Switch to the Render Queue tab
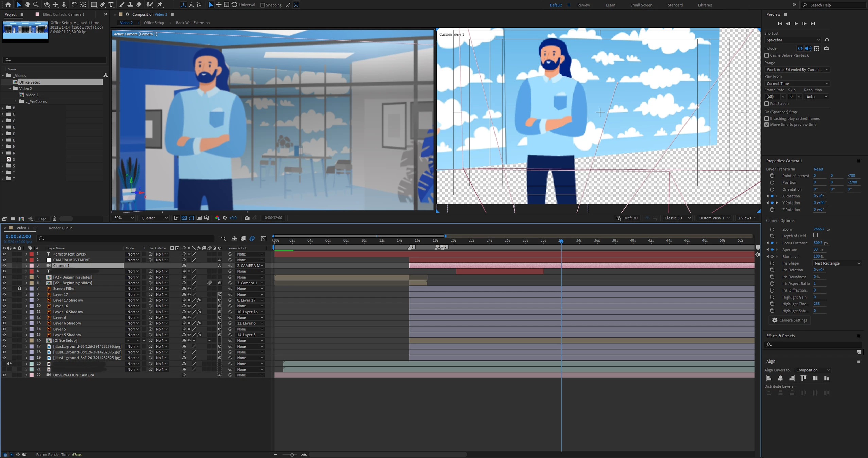This screenshot has height=458, width=868. coord(60,228)
